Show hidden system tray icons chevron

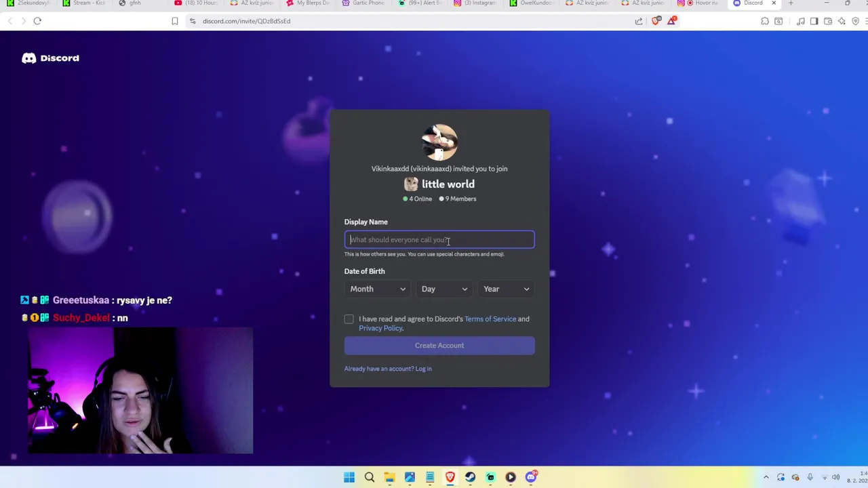pyautogui.click(x=766, y=477)
